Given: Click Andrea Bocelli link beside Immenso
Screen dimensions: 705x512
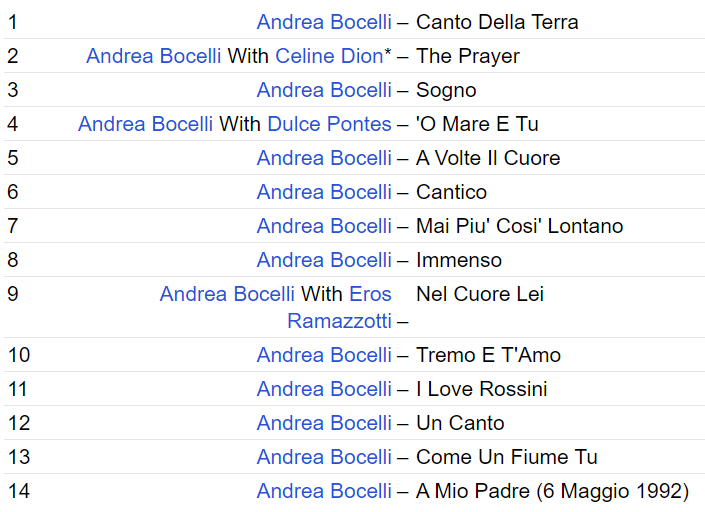Looking at the screenshot, I should tap(324, 260).
